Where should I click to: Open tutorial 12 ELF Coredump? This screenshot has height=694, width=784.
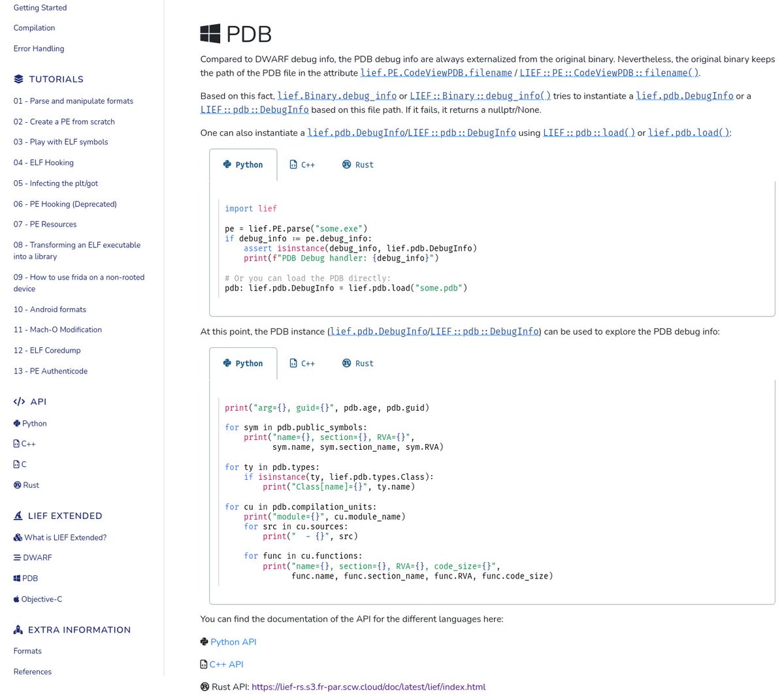pos(47,351)
